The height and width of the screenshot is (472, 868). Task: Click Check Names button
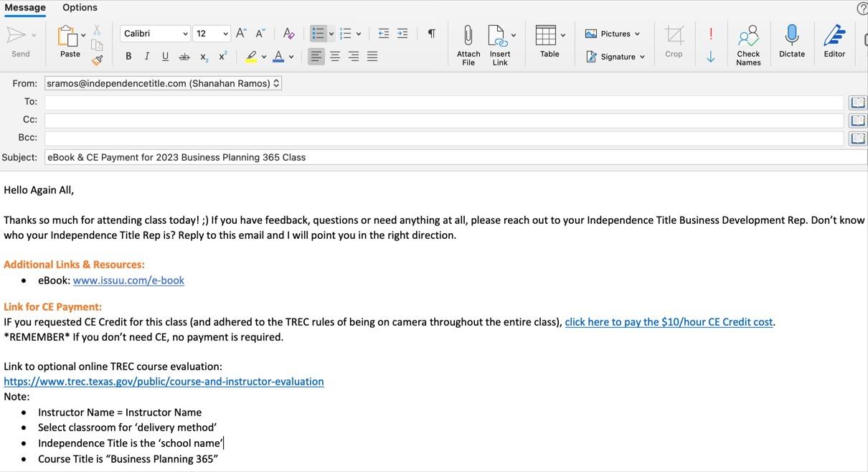point(748,46)
